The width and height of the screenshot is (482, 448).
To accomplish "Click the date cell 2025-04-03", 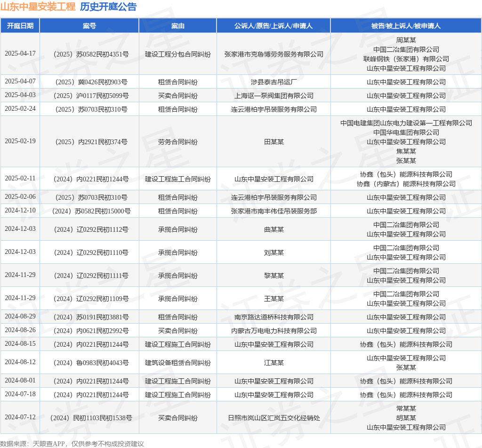I will tap(20, 95).
